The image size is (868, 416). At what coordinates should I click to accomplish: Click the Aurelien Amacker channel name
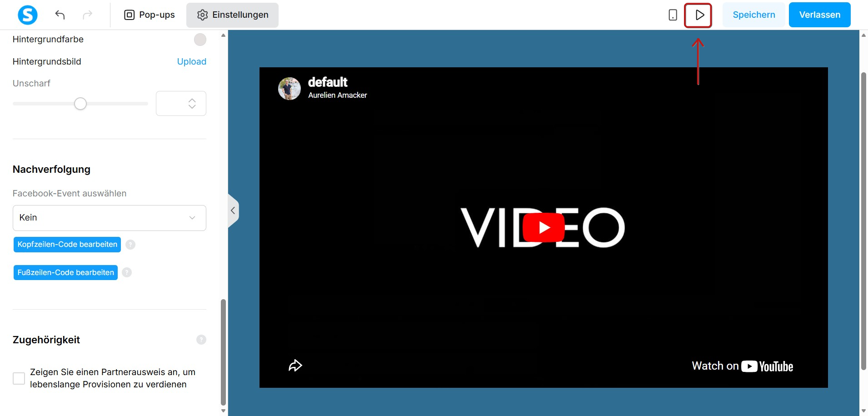point(338,95)
